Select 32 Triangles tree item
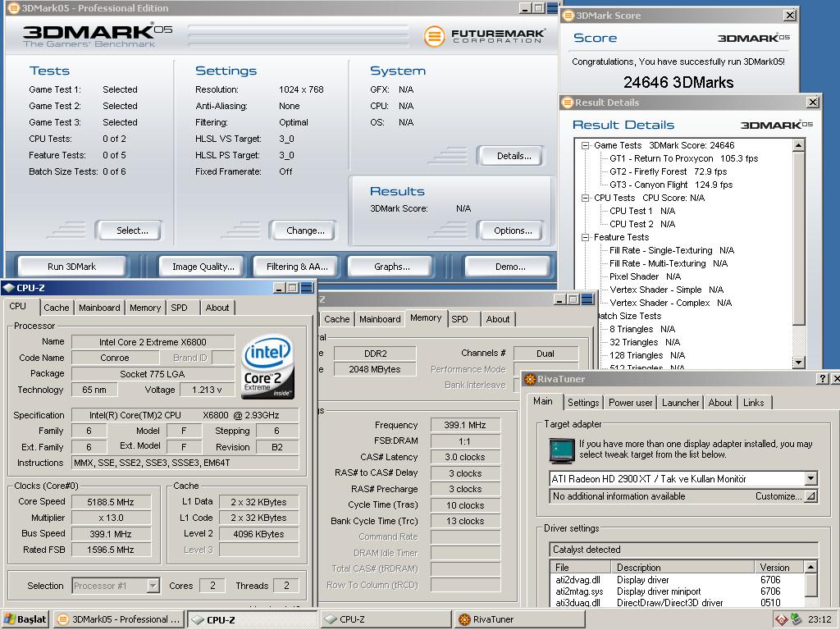 pyautogui.click(x=645, y=342)
